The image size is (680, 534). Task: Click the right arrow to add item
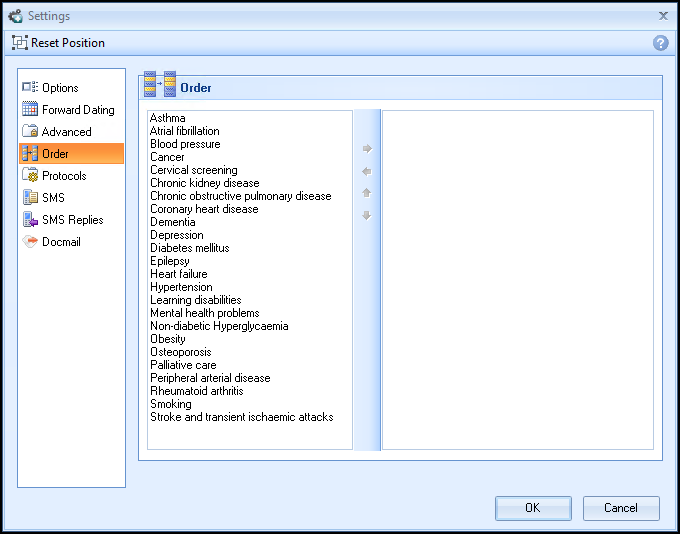[x=367, y=149]
